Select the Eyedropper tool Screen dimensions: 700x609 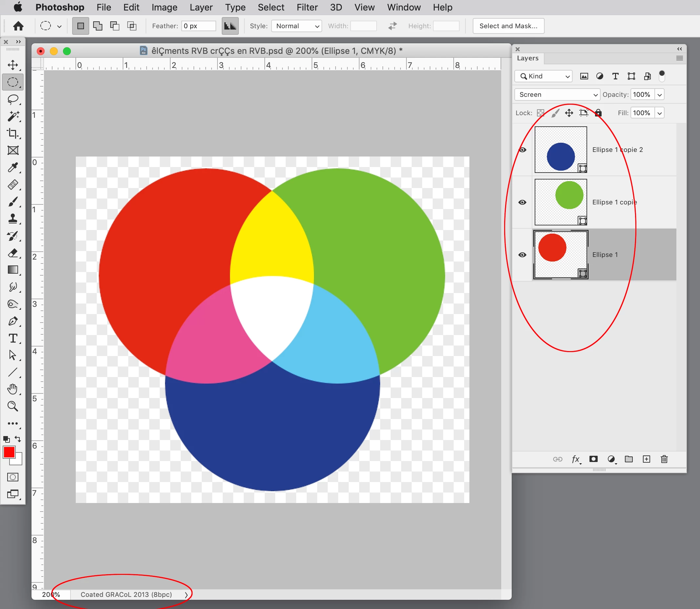coord(13,168)
